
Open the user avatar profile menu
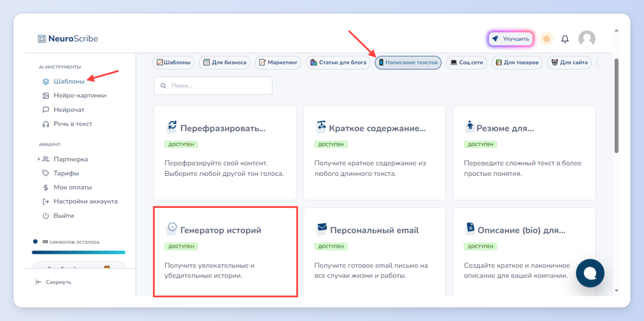587,39
